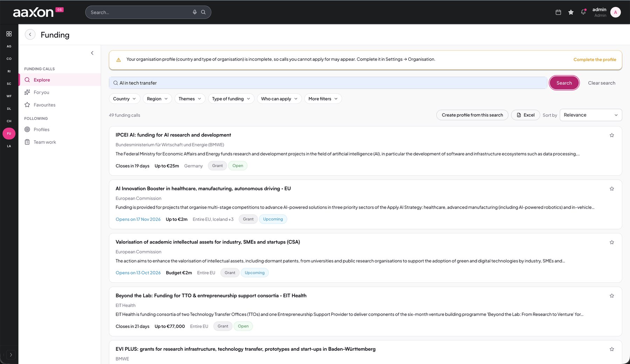Open Profiles under Following
This screenshot has width=630, height=364.
[59, 129]
